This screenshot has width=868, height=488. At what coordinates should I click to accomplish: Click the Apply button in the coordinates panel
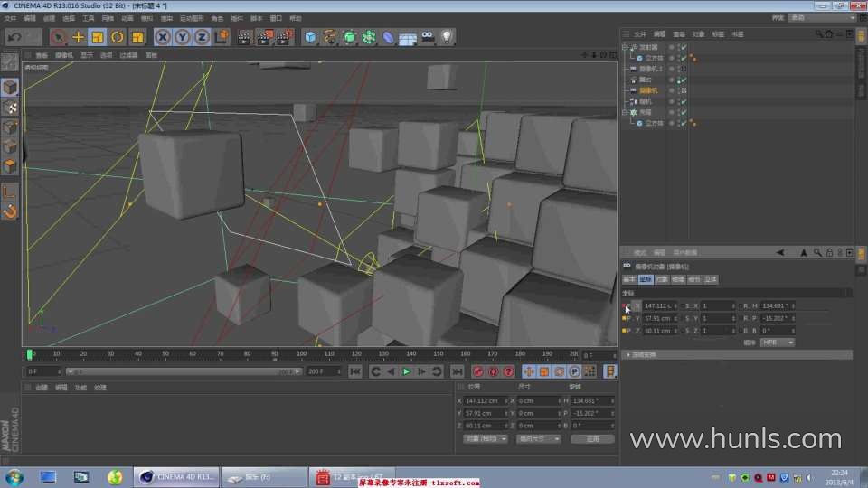click(592, 438)
